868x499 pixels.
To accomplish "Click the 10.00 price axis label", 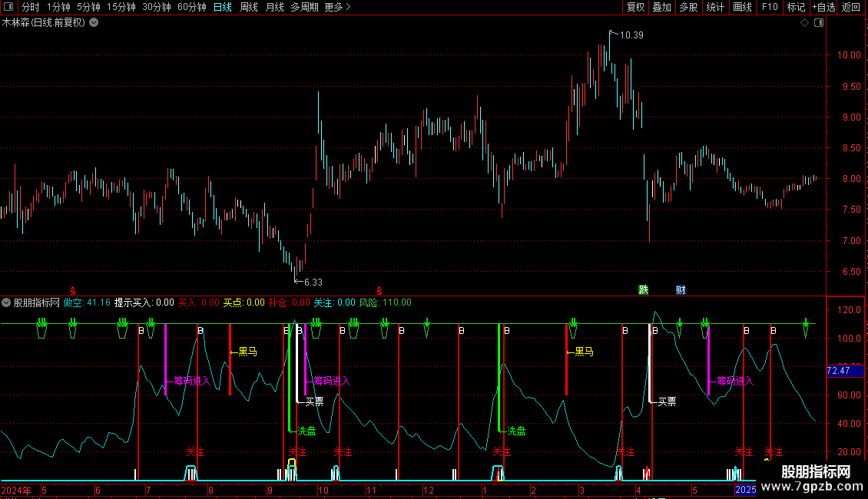I will pos(849,55).
